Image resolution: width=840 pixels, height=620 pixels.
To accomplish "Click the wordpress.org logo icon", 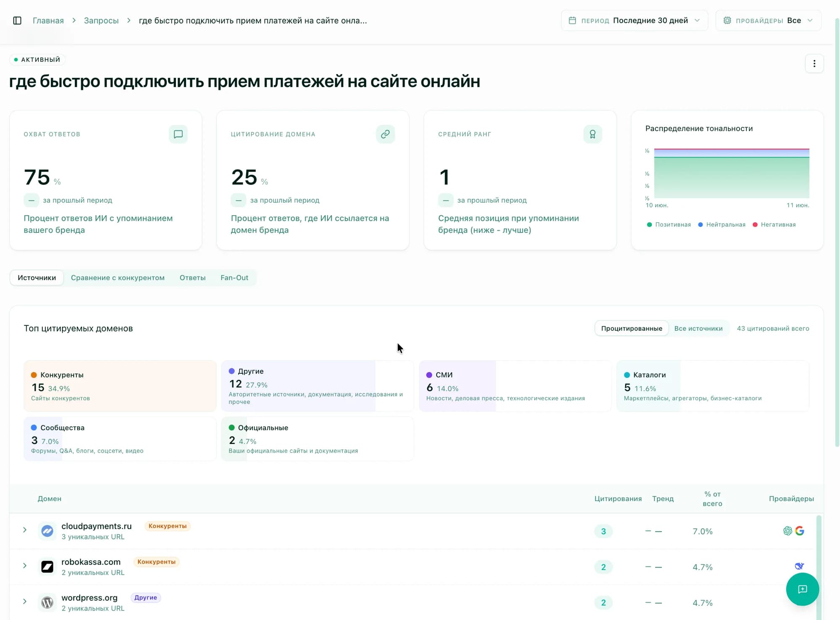I will coord(47,602).
